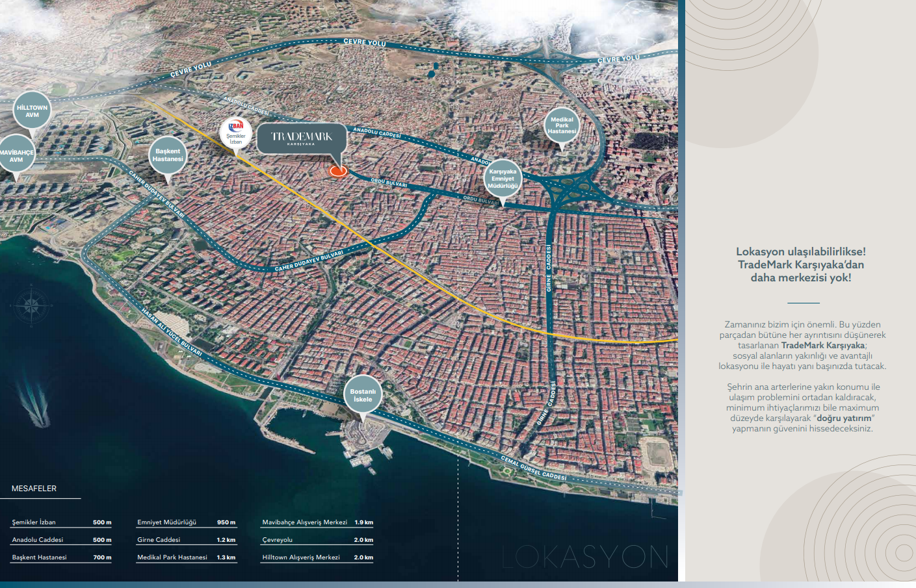Click the Başkent Hastanesi location pin

coord(168,155)
